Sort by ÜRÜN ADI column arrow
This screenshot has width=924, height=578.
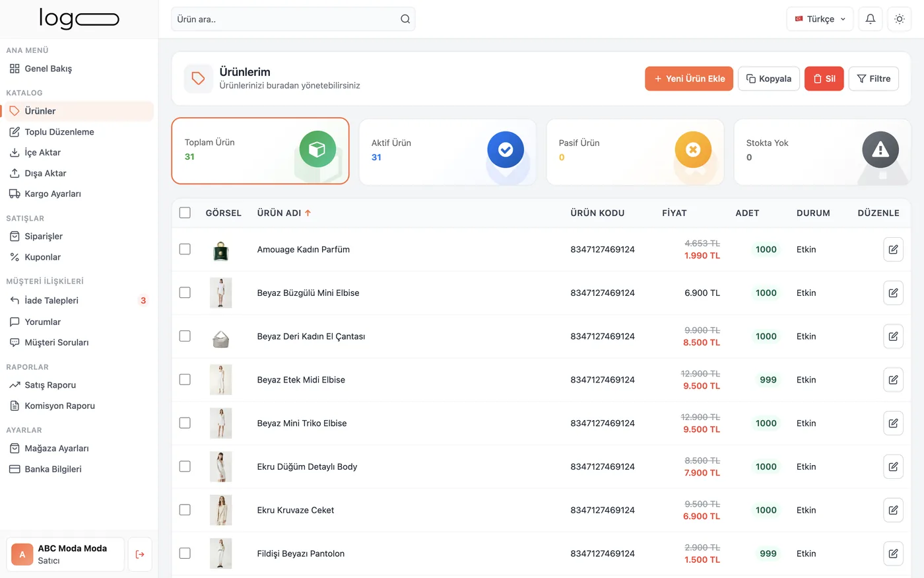pyautogui.click(x=308, y=213)
